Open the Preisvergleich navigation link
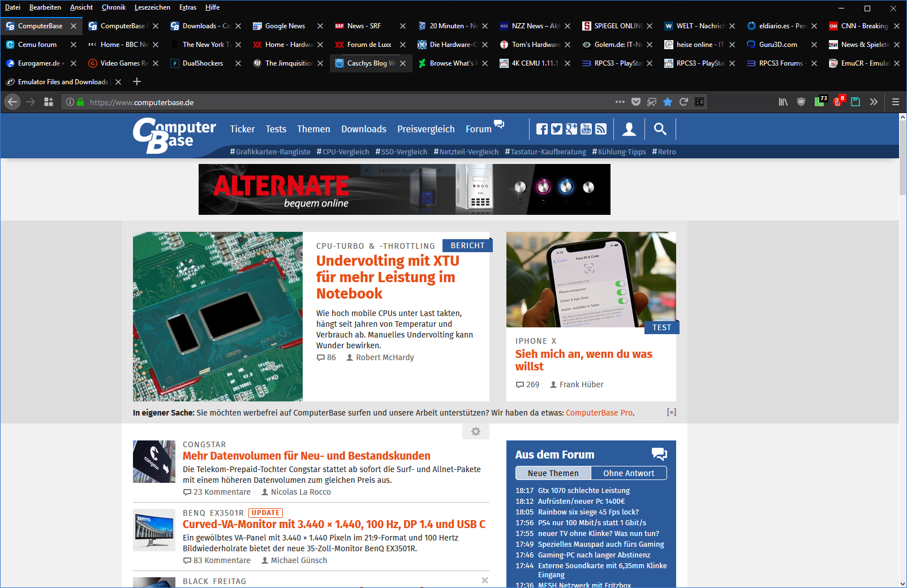The image size is (907, 588). click(x=426, y=129)
